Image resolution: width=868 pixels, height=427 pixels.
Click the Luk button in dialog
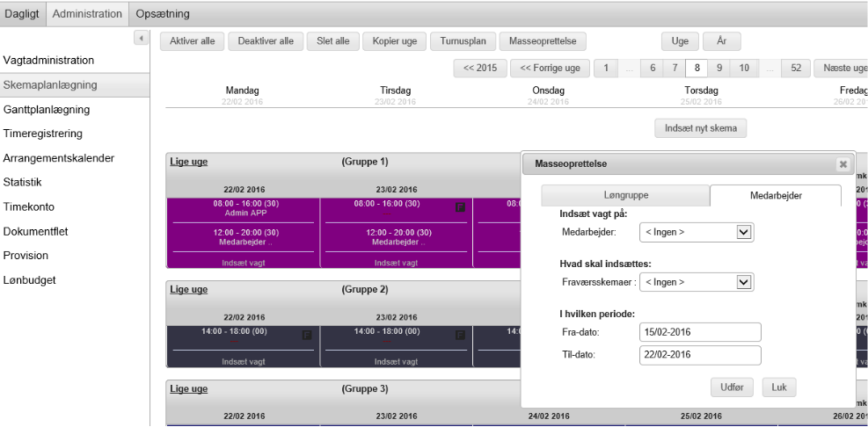tap(778, 387)
